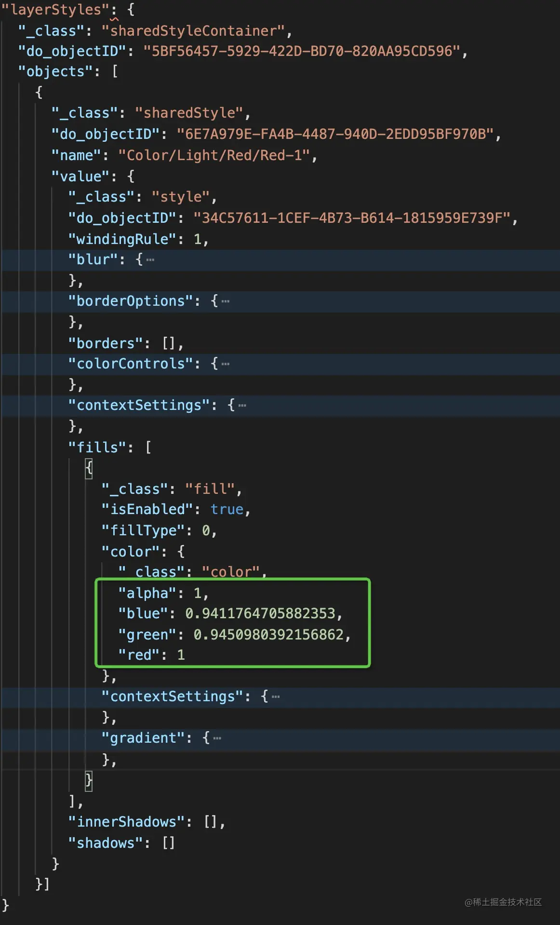560x925 pixels.
Task: Click the "layerStyles" key on the first line
Action: pos(56,10)
